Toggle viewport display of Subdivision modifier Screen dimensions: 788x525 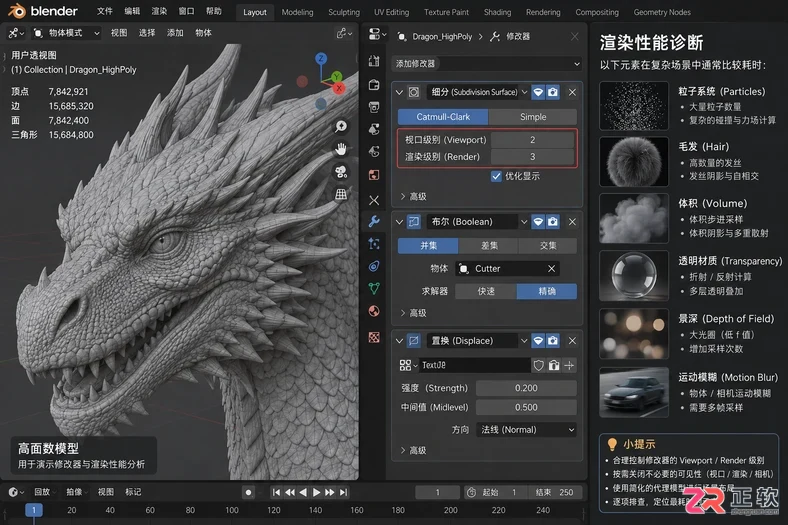coord(538,92)
